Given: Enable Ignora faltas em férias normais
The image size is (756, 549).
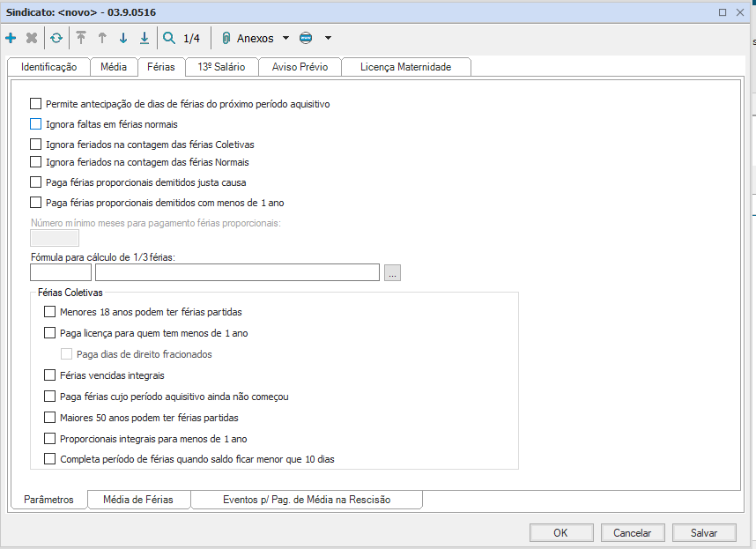Looking at the screenshot, I should coord(36,124).
